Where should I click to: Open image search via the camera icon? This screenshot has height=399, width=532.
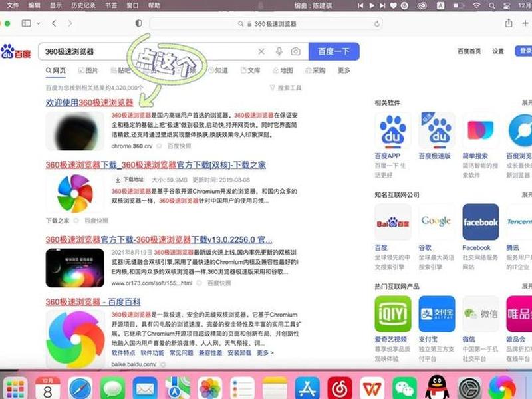[295, 51]
